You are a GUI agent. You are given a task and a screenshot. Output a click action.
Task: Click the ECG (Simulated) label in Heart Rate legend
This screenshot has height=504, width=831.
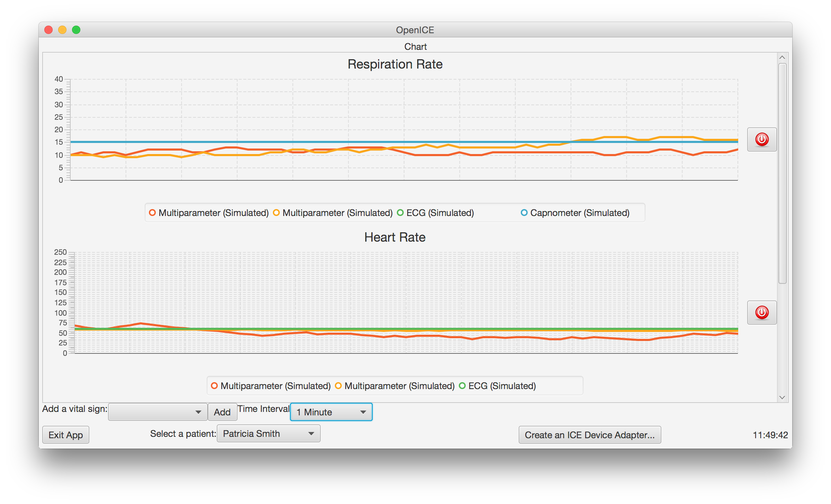click(502, 386)
